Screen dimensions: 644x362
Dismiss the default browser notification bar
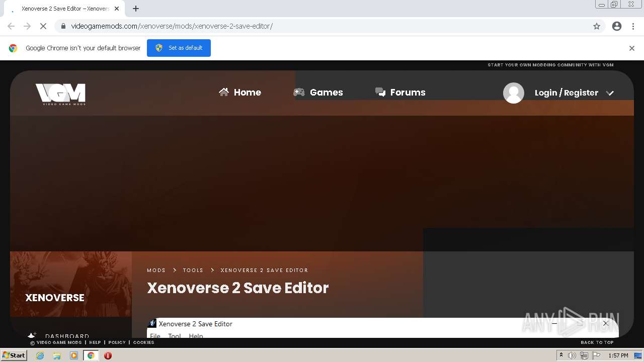coord(632,48)
